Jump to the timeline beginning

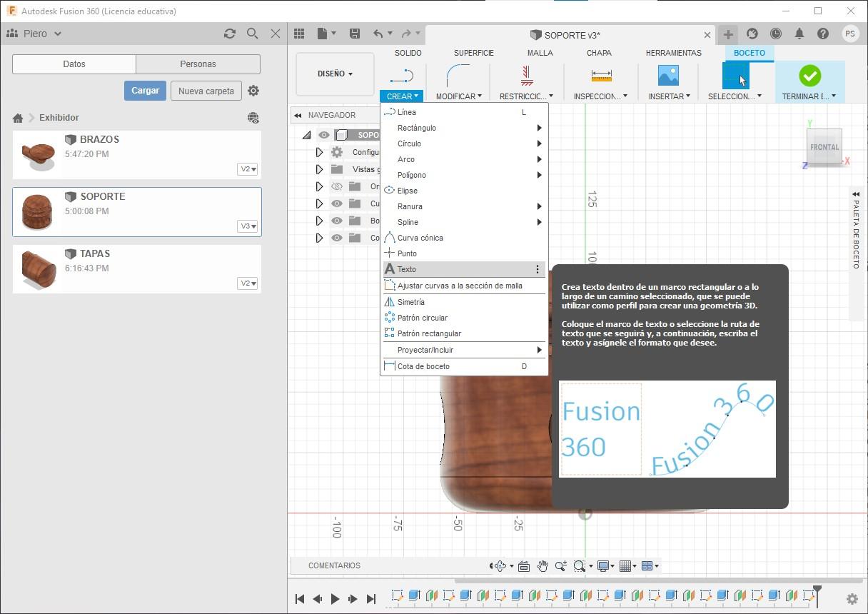(300, 599)
